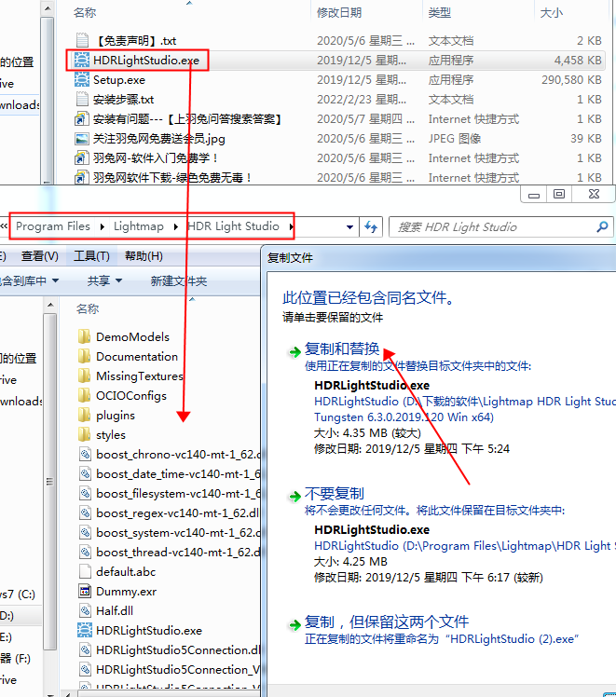The width and height of the screenshot is (616, 697).
Task: Sort upper list by 大小 column
Action: (551, 12)
